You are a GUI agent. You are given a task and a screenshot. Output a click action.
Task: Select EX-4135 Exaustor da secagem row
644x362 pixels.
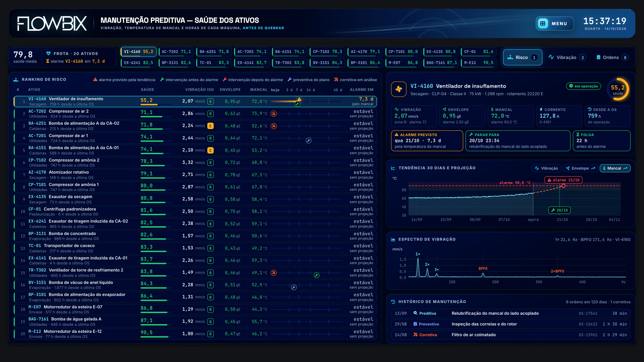point(195,199)
